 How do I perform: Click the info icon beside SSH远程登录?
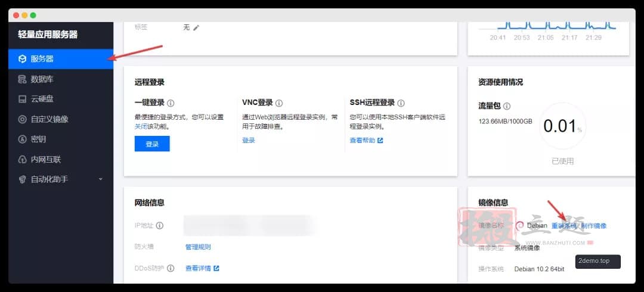point(401,103)
